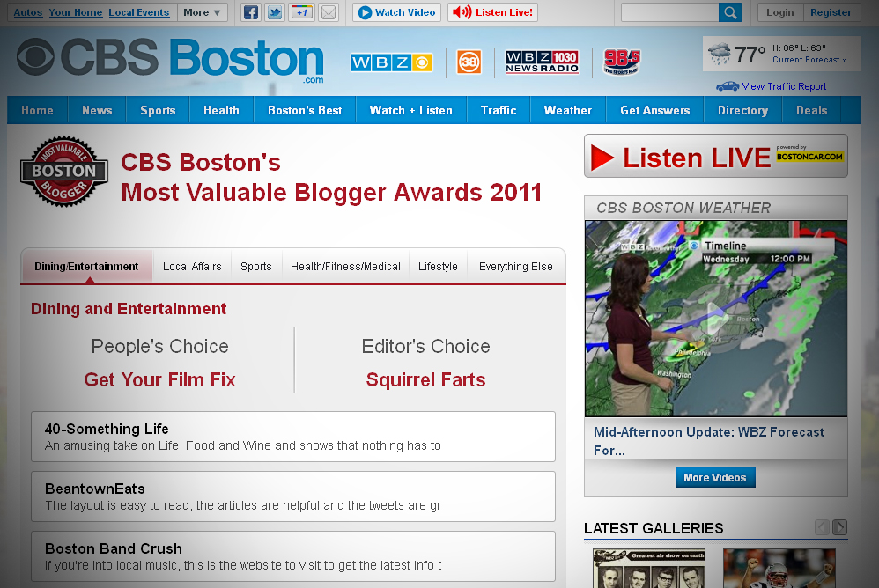Screen dimensions: 879x588
Task: Select the Dining/Entertainment tab
Action: pyautogui.click(x=86, y=267)
